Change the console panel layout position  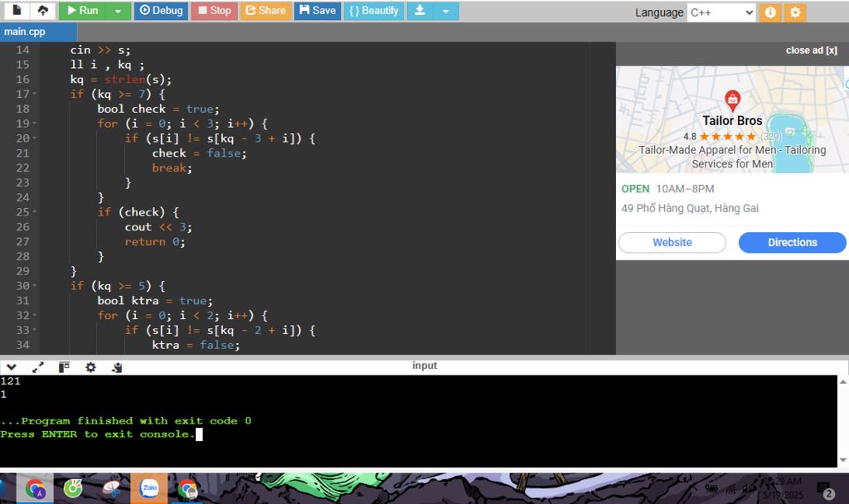pyautogui.click(x=64, y=367)
